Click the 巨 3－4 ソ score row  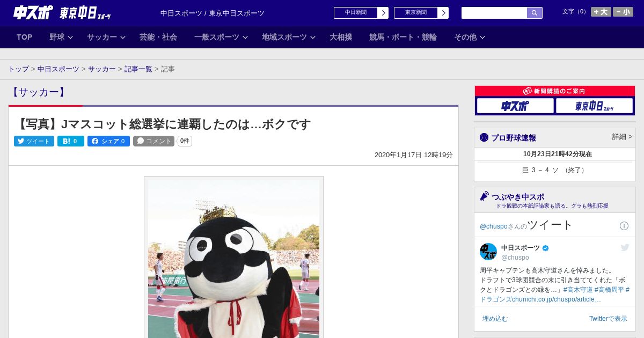click(x=555, y=170)
